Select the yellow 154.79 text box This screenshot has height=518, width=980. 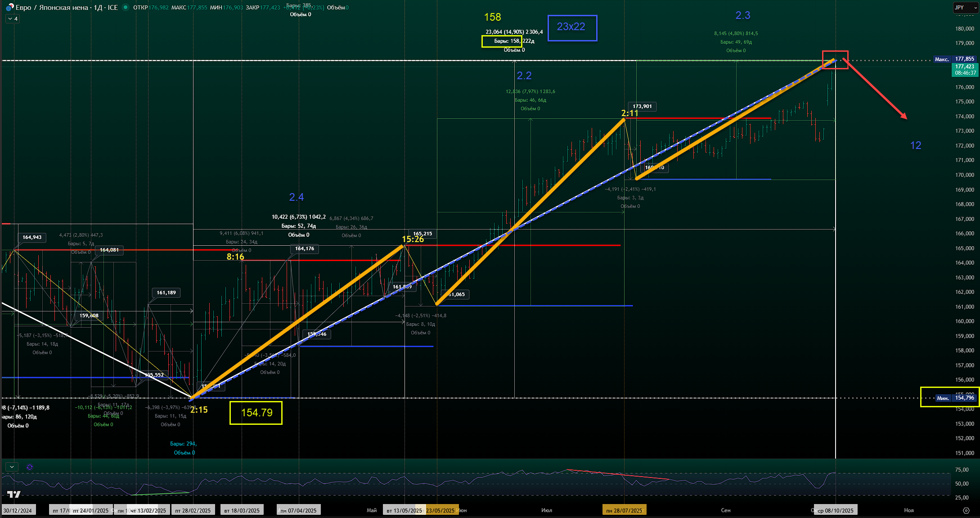click(256, 413)
